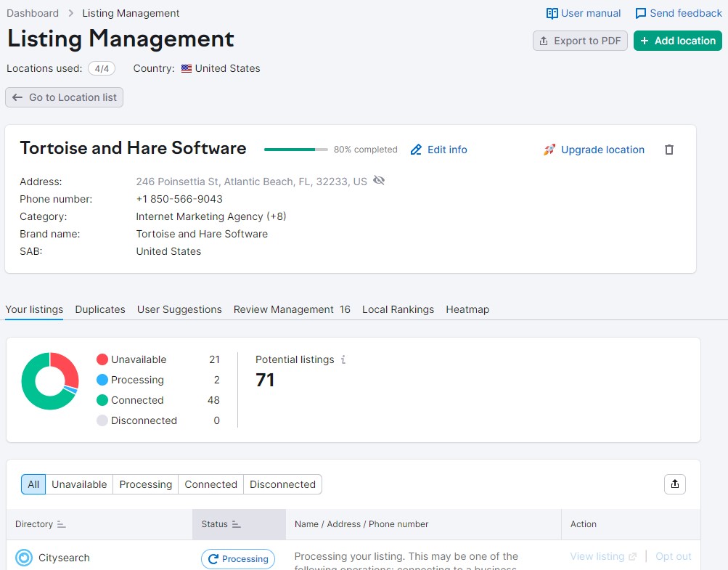
Task: Select the Upgrade location rocket icon
Action: coord(549,150)
